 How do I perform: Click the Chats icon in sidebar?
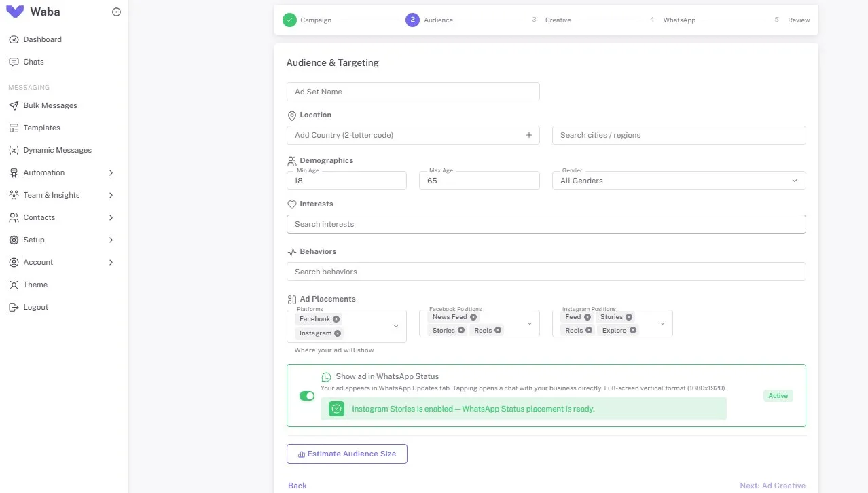(x=14, y=62)
